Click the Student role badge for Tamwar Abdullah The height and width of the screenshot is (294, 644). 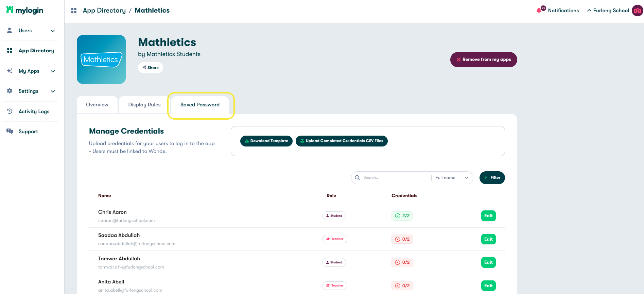(x=334, y=262)
